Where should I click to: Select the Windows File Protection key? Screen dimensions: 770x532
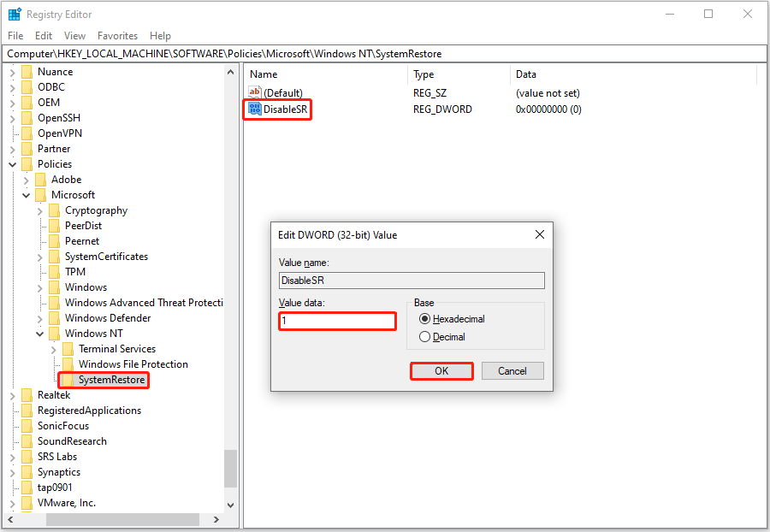click(133, 364)
